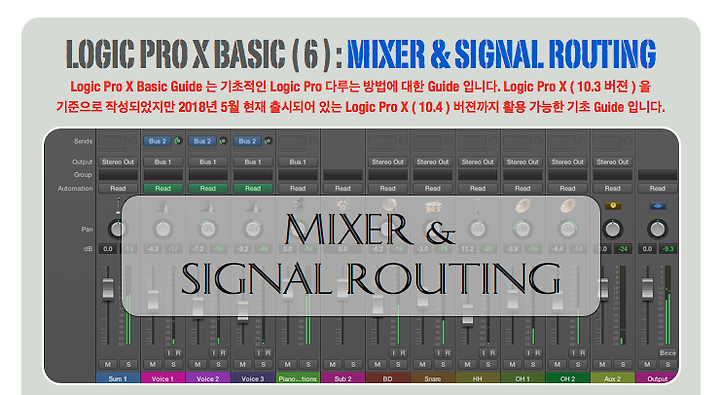Click Bus 2 send on Voice 3
This screenshot has width=720, height=395.
click(248, 141)
